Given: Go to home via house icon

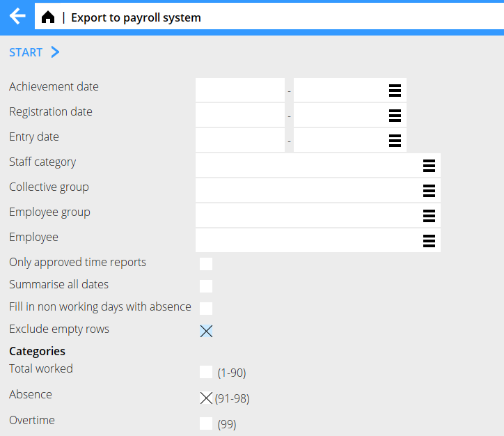Looking at the screenshot, I should (x=48, y=17).
